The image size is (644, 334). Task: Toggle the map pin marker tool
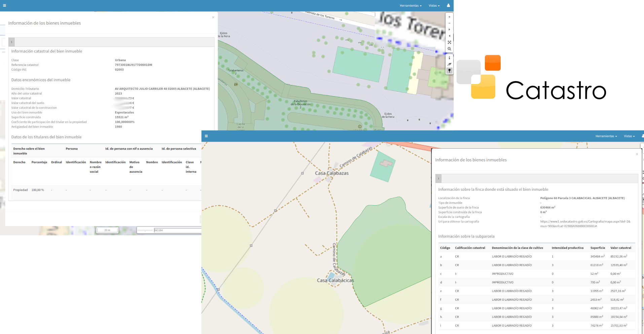point(449,71)
